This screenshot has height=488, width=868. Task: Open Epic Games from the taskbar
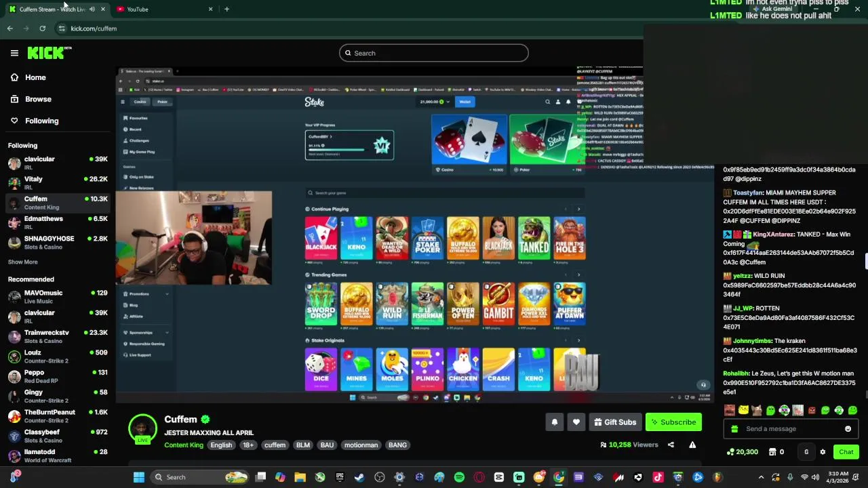tap(340, 477)
